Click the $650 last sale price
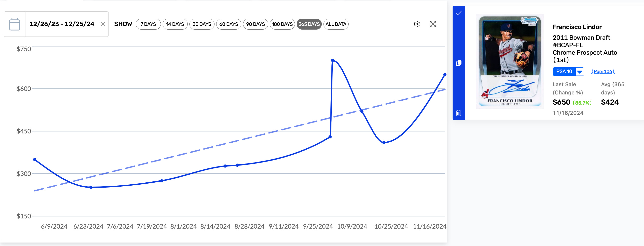Image resolution: width=644 pixels, height=246 pixels. pyautogui.click(x=561, y=102)
